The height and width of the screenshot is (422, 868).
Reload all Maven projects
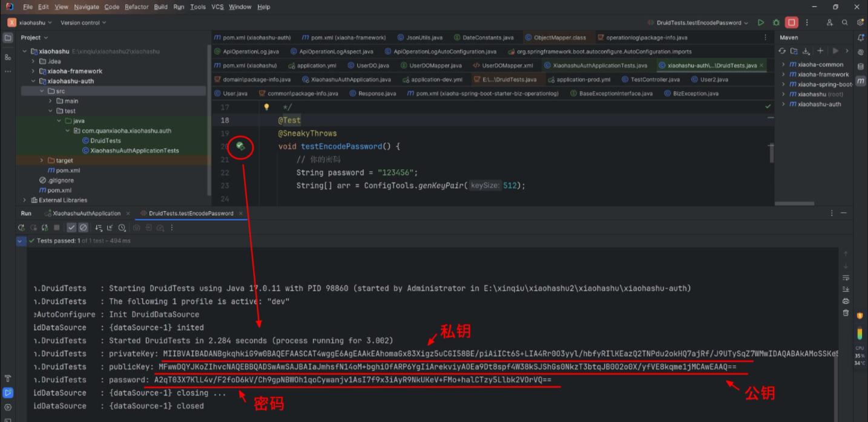pyautogui.click(x=782, y=51)
